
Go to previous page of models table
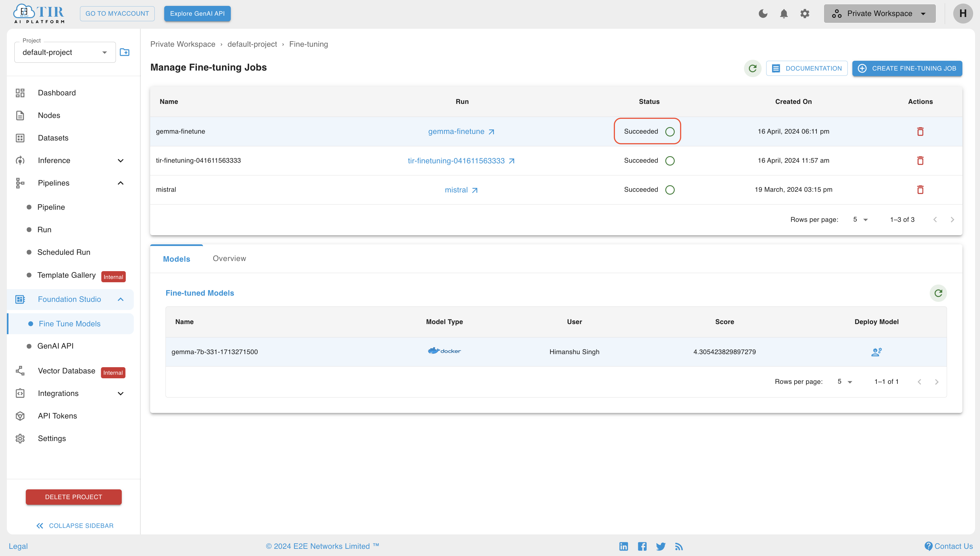pos(919,382)
